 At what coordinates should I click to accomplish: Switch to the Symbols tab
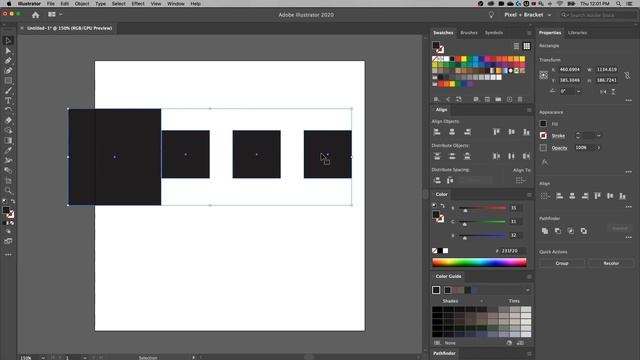(494, 33)
